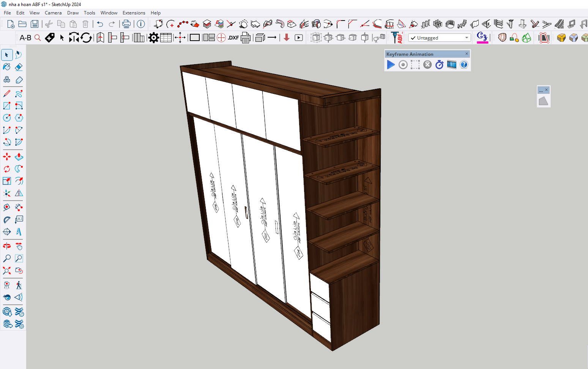The image size is (588, 369).
Task: Play the Keyframe Animation
Action: coord(391,65)
